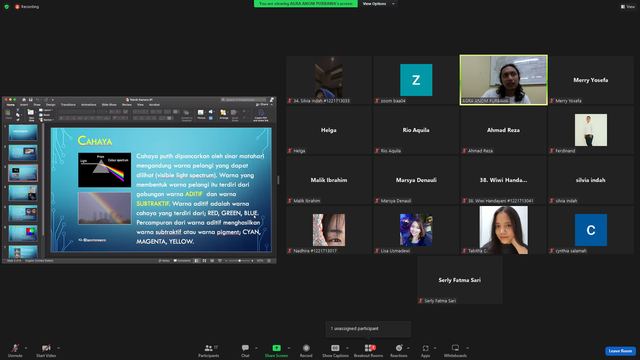Toggle the Record button

pyautogui.click(x=306, y=351)
